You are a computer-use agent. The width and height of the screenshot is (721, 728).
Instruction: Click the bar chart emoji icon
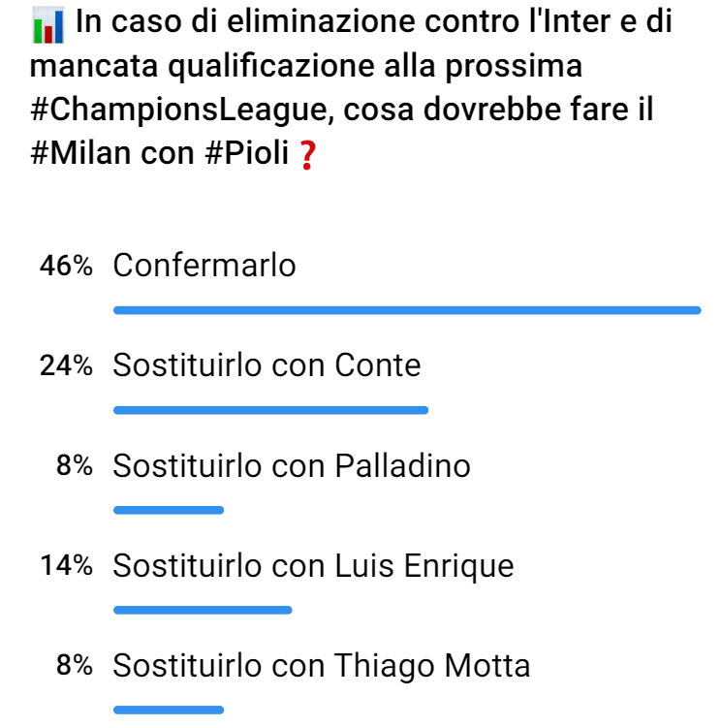tap(46, 26)
